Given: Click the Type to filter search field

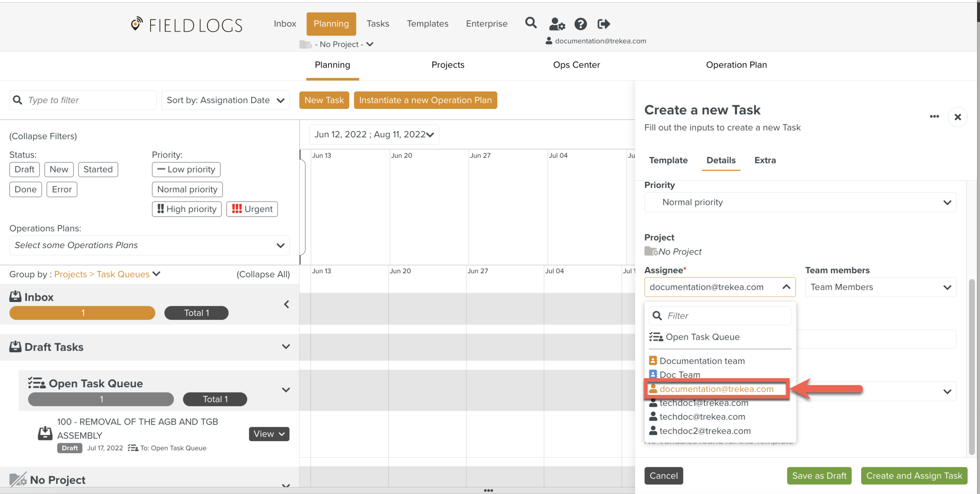Looking at the screenshot, I should [x=83, y=100].
